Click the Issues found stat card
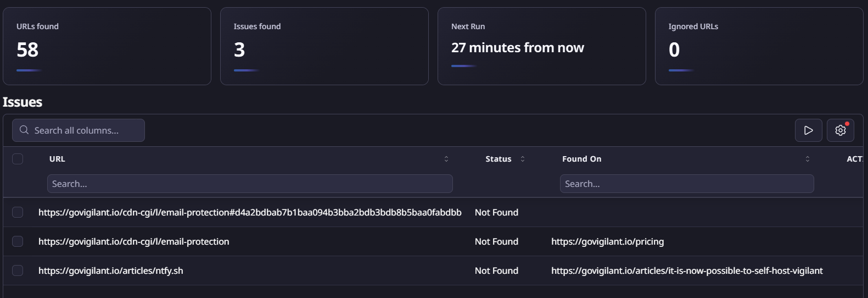Viewport: 868px width, 298px height. coord(324,46)
